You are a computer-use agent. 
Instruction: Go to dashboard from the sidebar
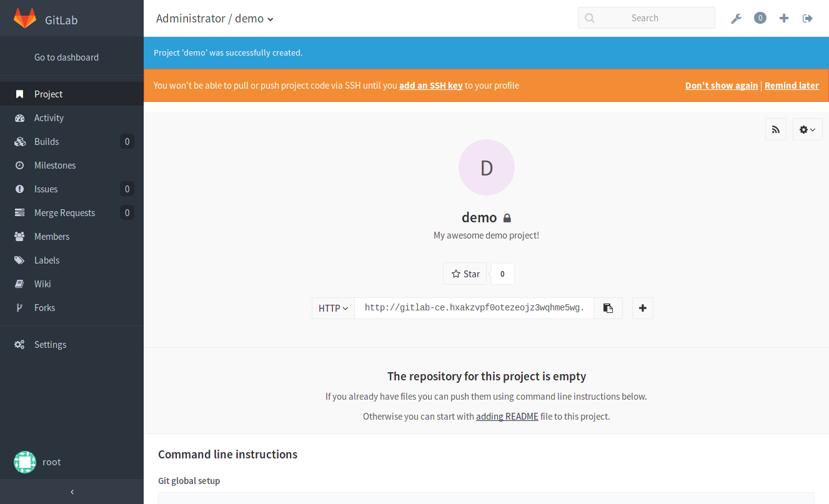pos(67,57)
